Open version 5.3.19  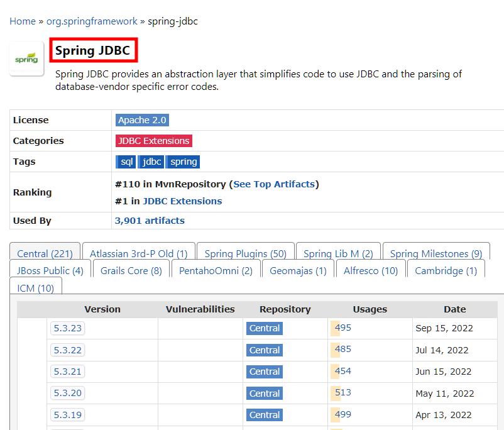click(67, 415)
